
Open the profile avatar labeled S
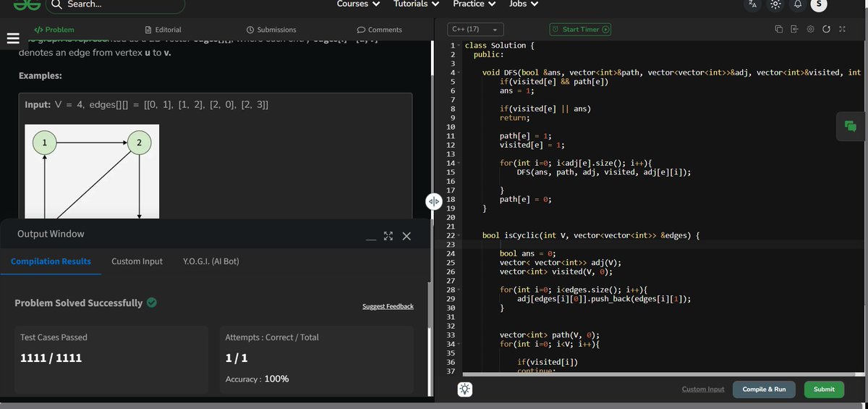coord(818,5)
